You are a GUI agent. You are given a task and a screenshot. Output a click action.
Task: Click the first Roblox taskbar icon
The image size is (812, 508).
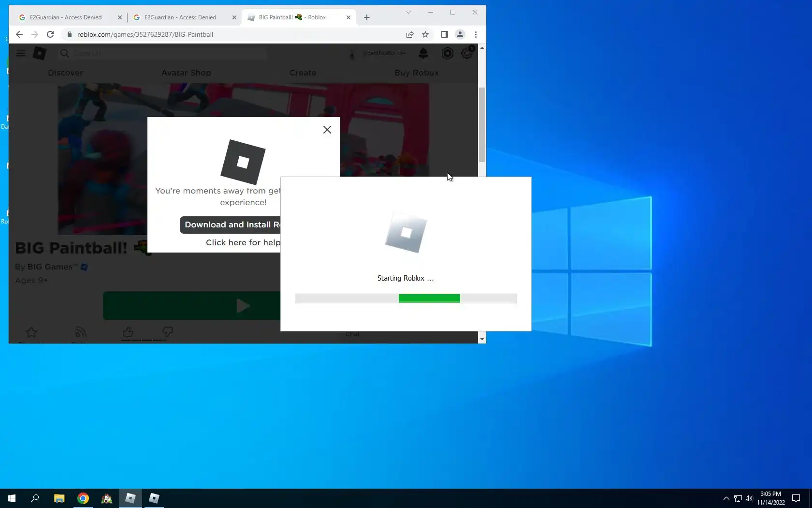click(x=130, y=498)
